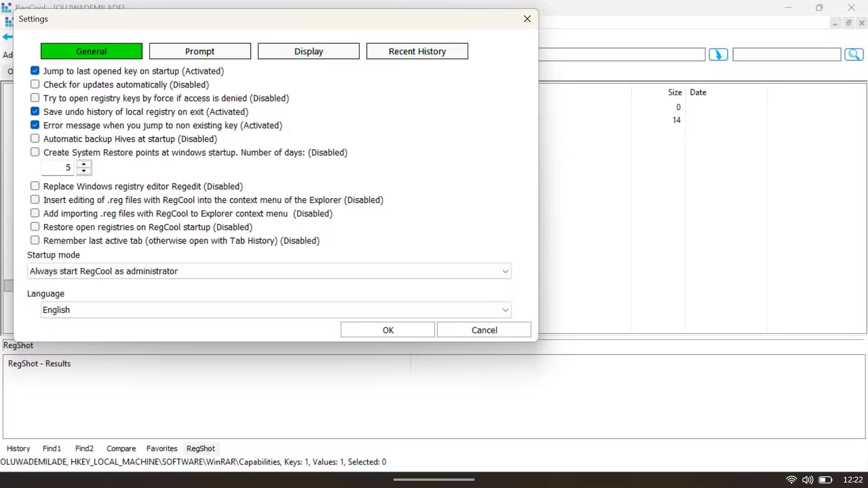The image size is (868, 488).
Task: Click the Cancel button
Action: pyautogui.click(x=484, y=329)
